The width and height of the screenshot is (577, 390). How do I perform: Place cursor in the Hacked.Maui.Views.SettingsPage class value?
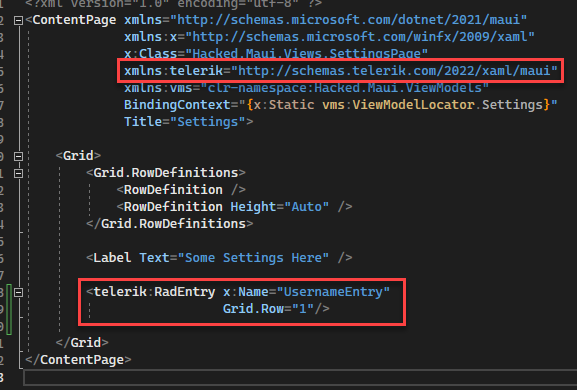click(306, 54)
